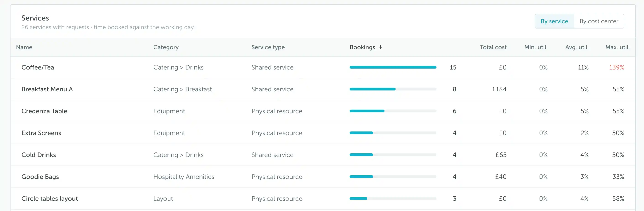The width and height of the screenshot is (644, 211).
Task: Sort by the Name column header
Action: point(24,47)
